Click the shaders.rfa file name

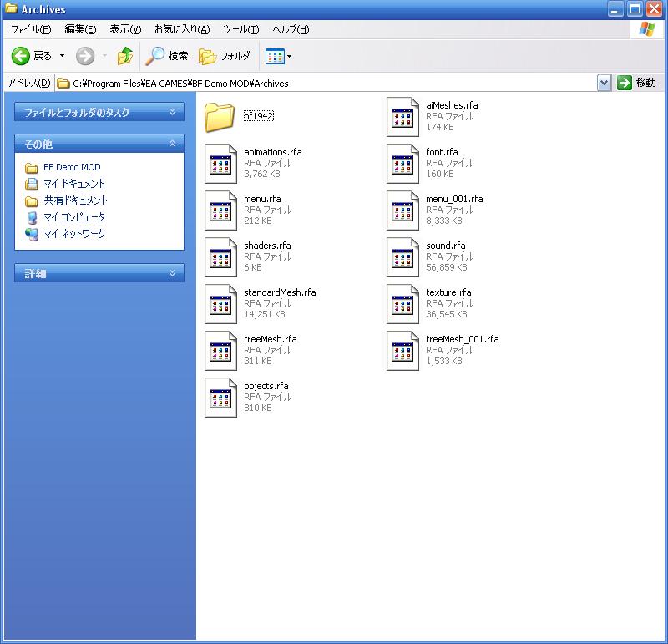[x=267, y=246]
